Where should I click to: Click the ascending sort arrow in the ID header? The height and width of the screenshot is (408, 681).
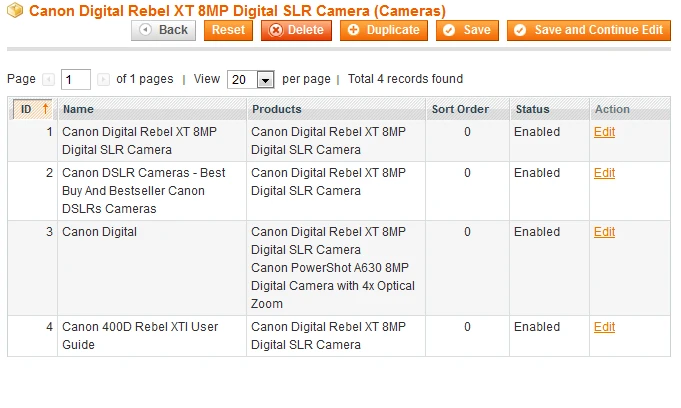click(45, 109)
